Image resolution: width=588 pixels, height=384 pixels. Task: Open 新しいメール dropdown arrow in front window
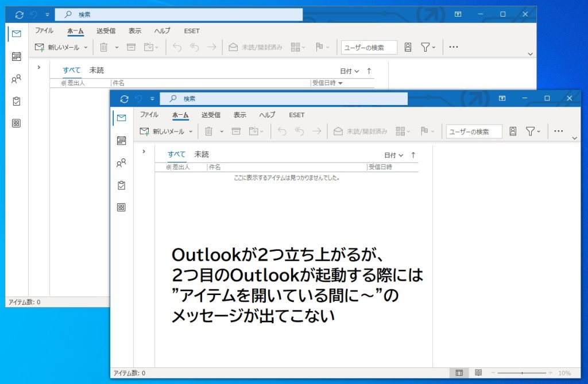coord(191,131)
